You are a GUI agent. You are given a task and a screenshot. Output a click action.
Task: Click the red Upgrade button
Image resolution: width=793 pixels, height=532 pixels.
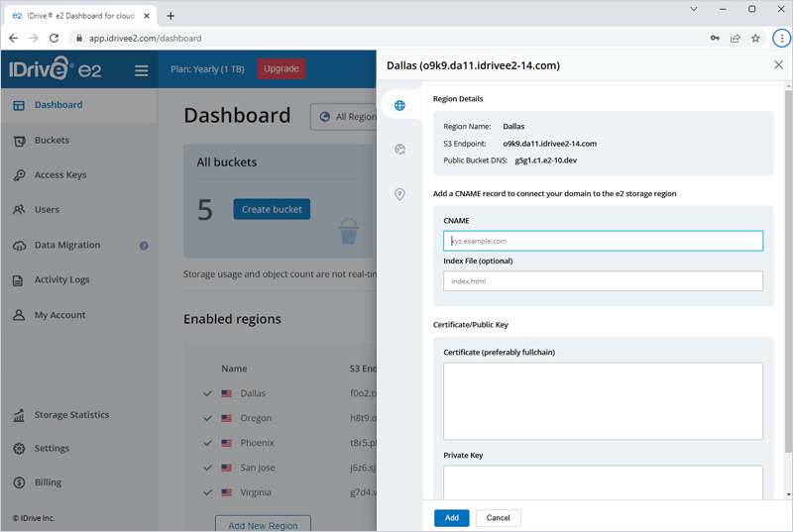282,68
